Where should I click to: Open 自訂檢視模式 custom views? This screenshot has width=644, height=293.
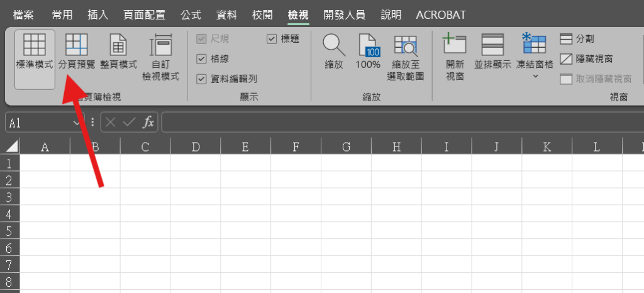tap(161, 55)
